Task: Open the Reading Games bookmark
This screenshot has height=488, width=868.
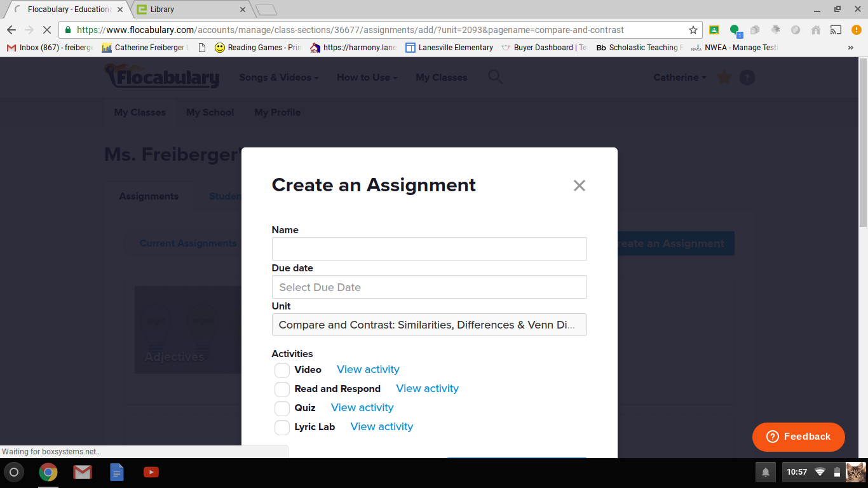Action: pyautogui.click(x=259, y=48)
